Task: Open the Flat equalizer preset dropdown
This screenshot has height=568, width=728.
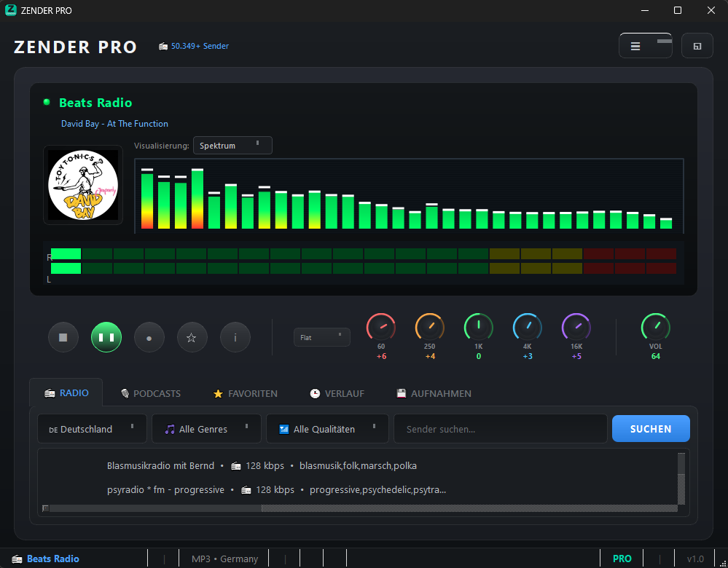Action: pyautogui.click(x=321, y=336)
